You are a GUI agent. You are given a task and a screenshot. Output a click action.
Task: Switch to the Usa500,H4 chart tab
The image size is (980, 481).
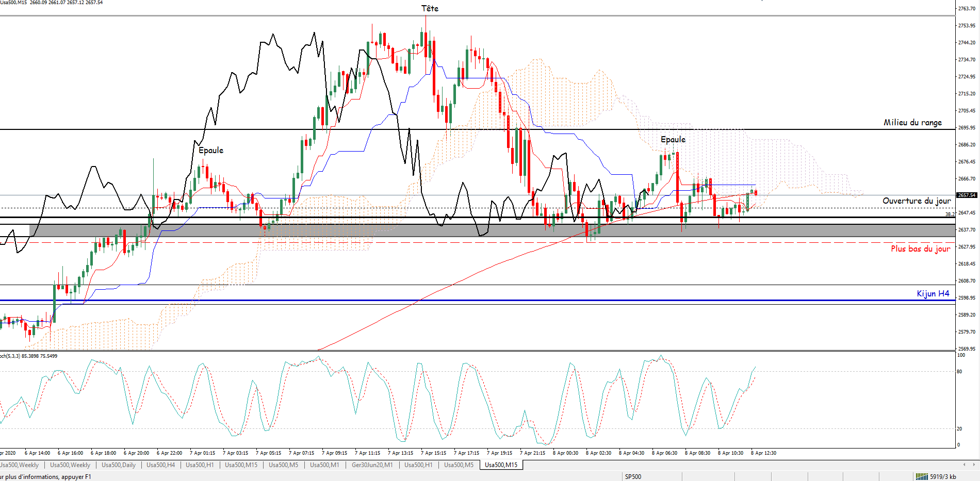pos(161,465)
